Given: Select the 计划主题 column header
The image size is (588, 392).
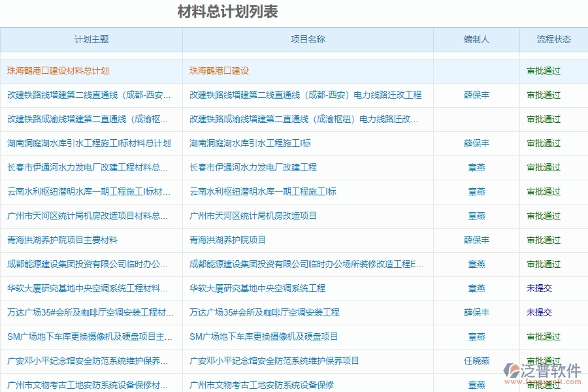Looking at the screenshot, I should (91, 40).
